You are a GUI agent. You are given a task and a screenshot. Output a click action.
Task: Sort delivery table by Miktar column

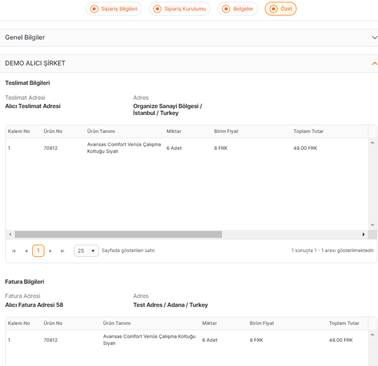(x=174, y=131)
